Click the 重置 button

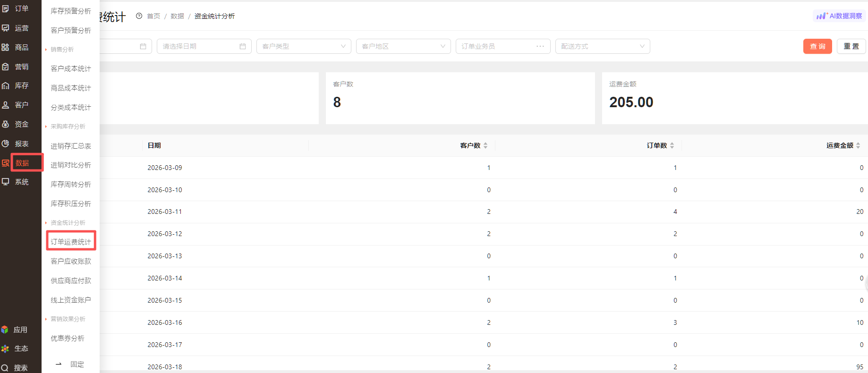pyautogui.click(x=851, y=46)
